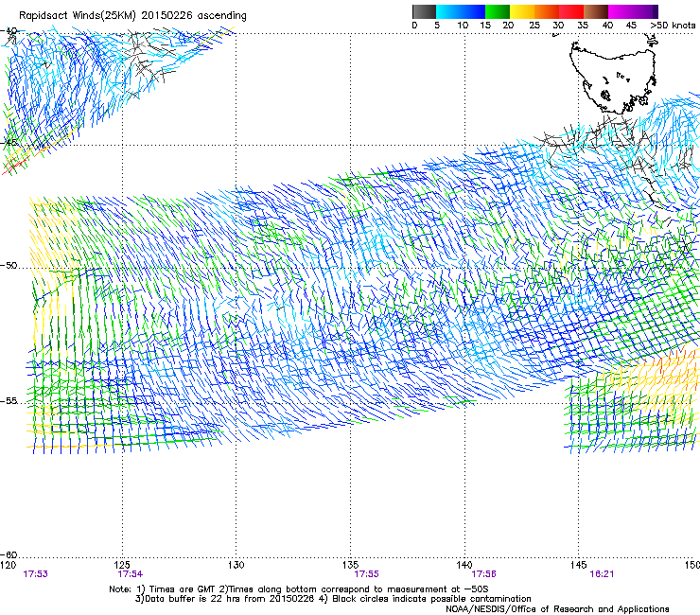Click the purple '17:55' swath time
This screenshot has height=615, width=700.
[x=366, y=574]
